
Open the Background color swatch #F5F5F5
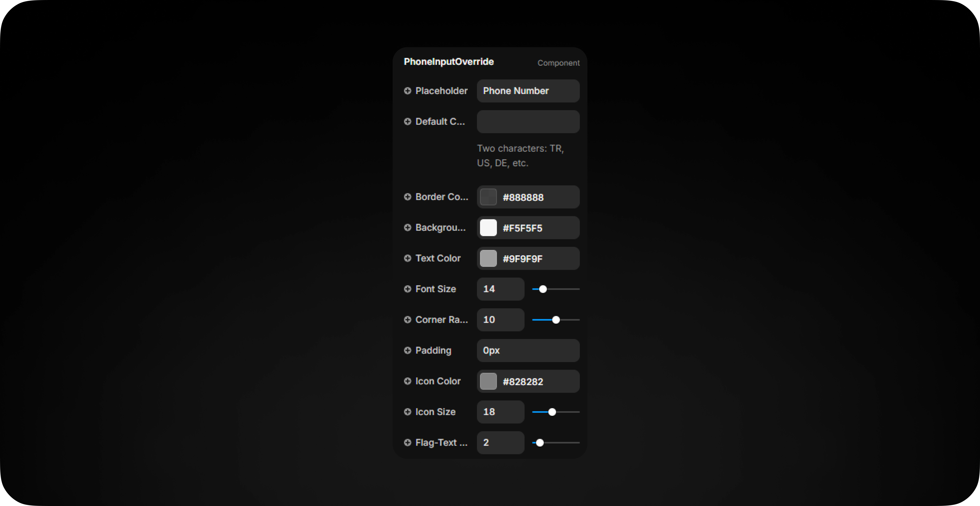click(x=488, y=228)
